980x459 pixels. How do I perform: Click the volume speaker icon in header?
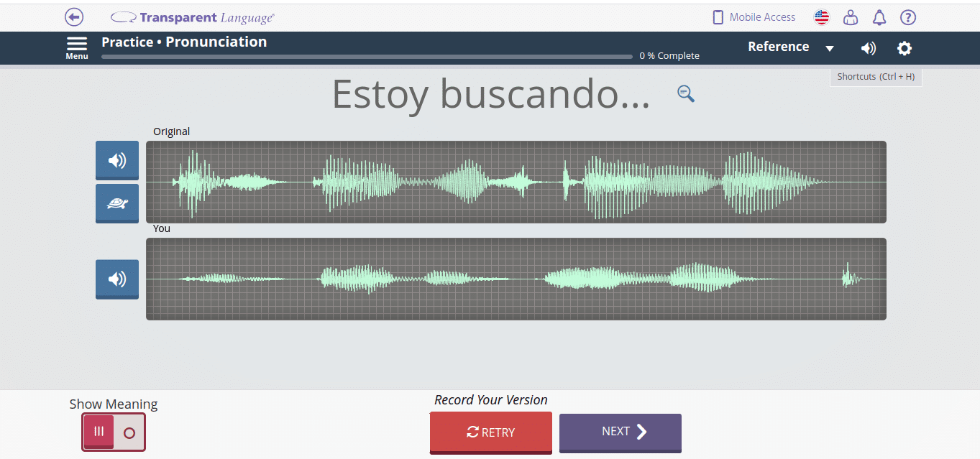pos(869,48)
